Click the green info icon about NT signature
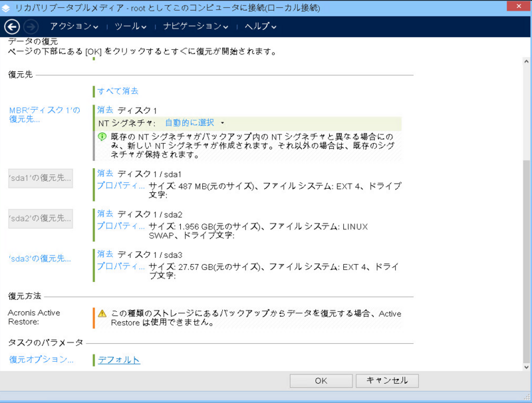532x403 pixels. tap(102, 136)
